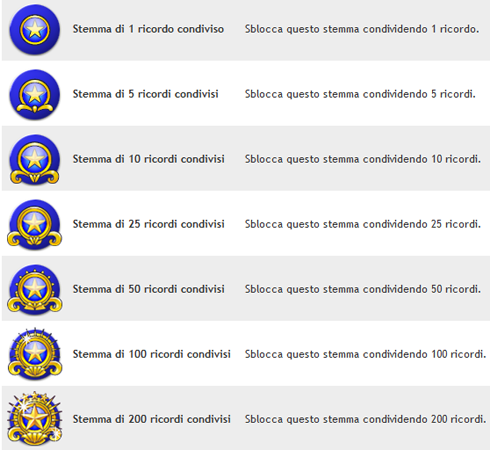Select the description for sharing 5 ricordi

[x=360, y=94]
